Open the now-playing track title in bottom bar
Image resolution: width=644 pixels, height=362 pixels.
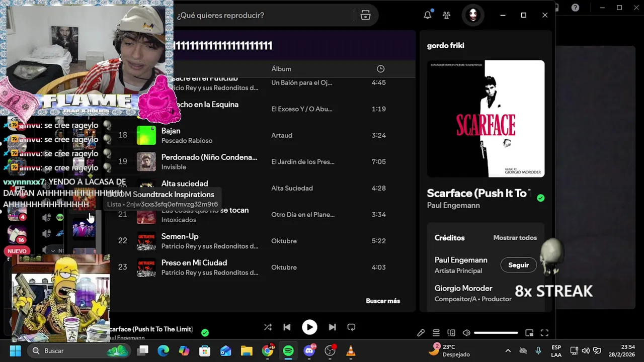pyautogui.click(x=151, y=329)
